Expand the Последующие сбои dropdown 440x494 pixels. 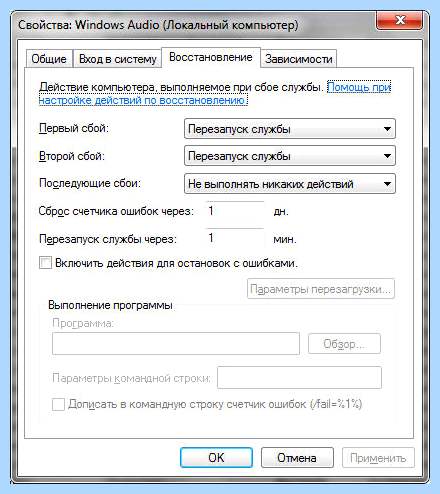click(290, 184)
